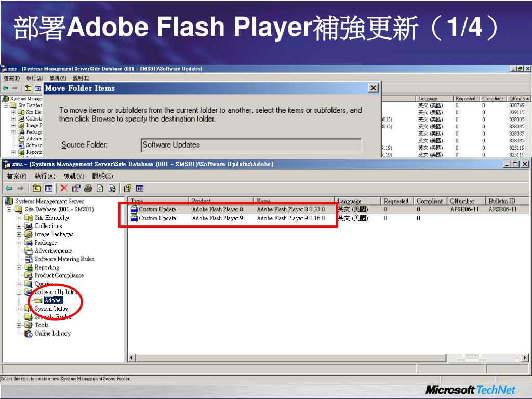The image size is (532, 399).
Task: Open 說明(H) menu in background Software Updates window
Action: coord(81,78)
